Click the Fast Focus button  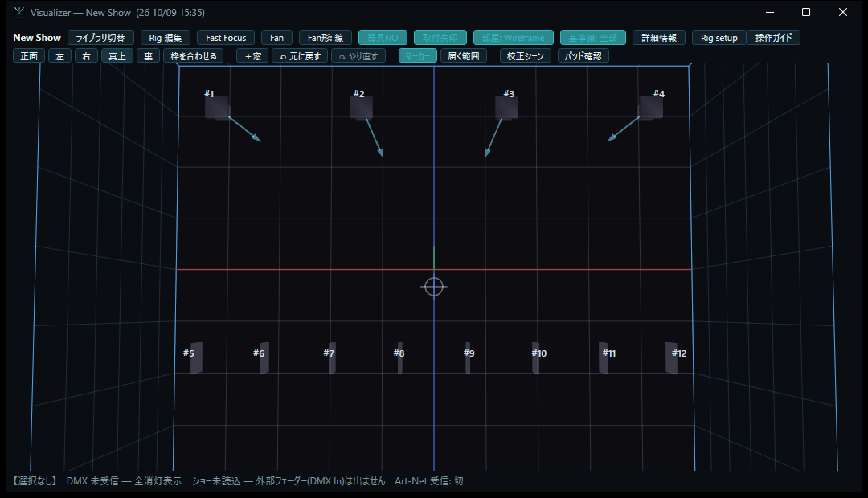click(226, 38)
